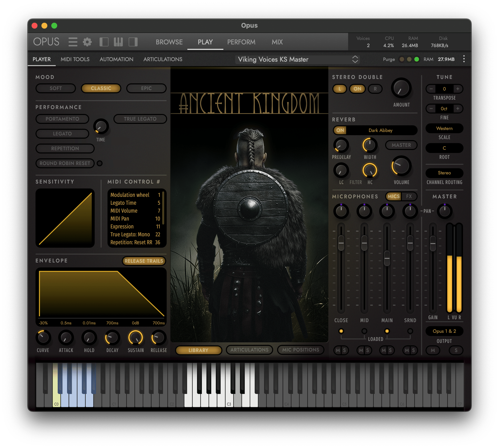Adjust the Reverb Predelay knob
Screen dimensions: 499x448
coord(341,145)
